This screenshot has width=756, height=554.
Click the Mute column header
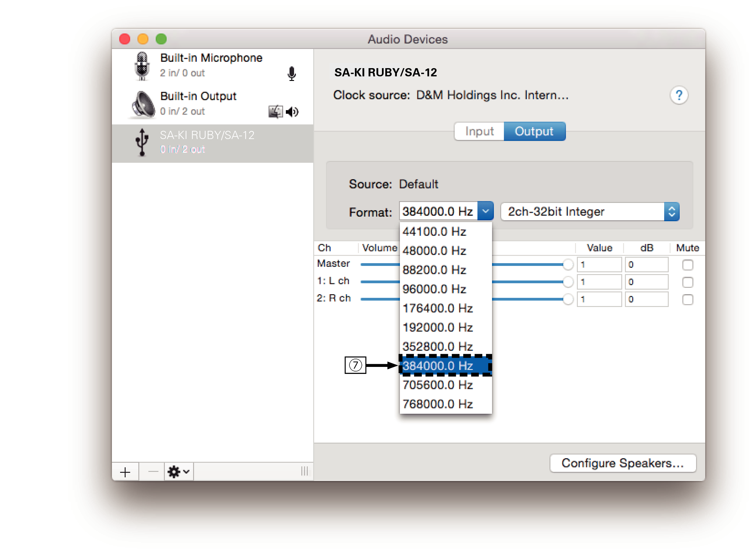(x=687, y=248)
